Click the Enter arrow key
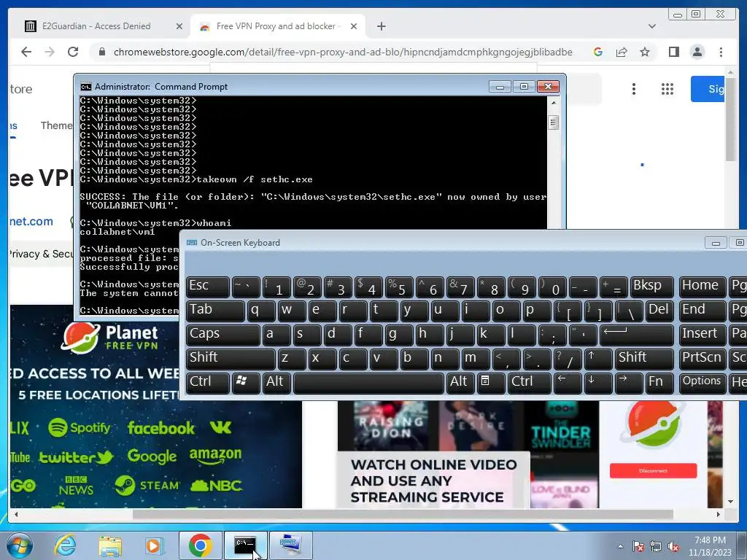 pyautogui.click(x=637, y=334)
